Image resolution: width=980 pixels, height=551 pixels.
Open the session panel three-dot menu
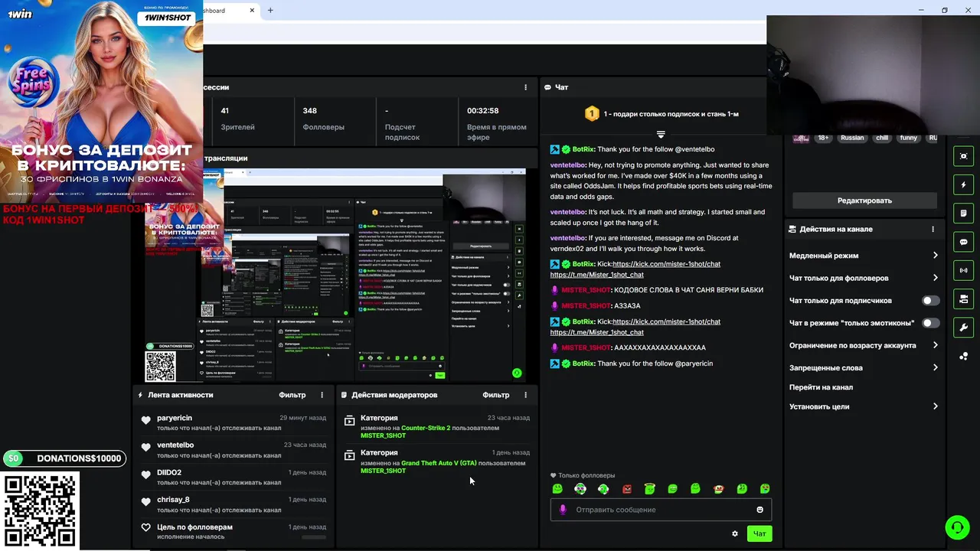525,87
